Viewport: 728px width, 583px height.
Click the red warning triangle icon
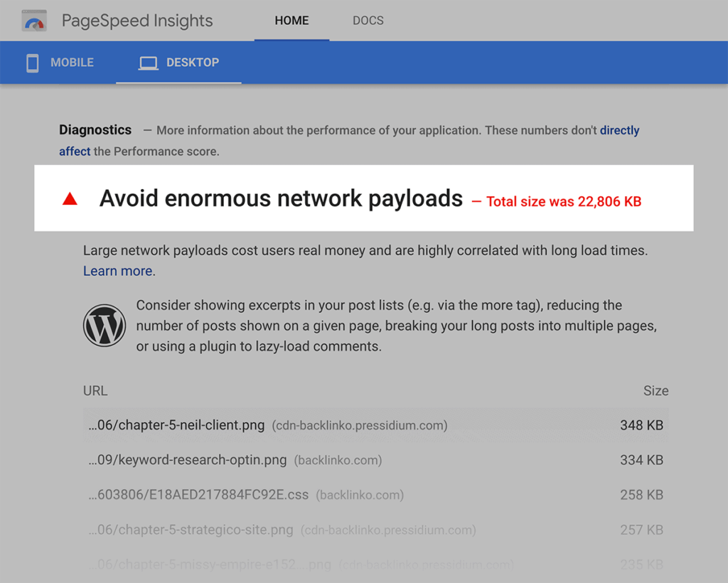point(70,199)
